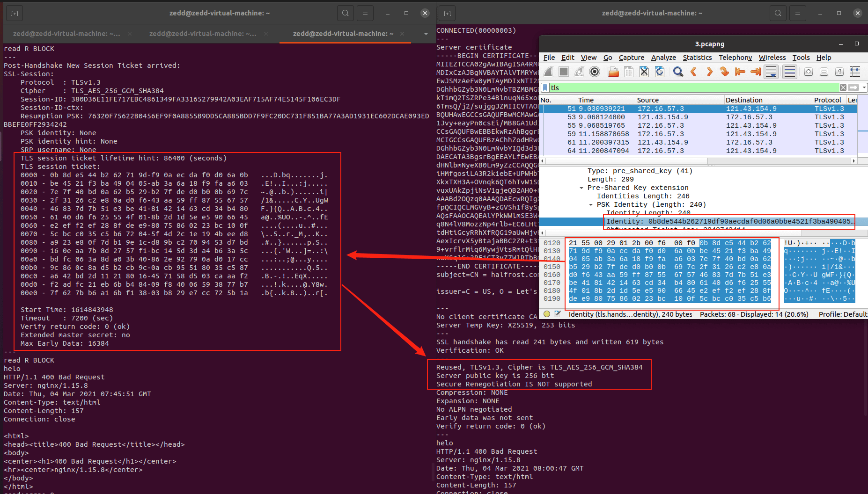Edit capture file properties in status bar
The image size is (868, 494).
coord(558,314)
